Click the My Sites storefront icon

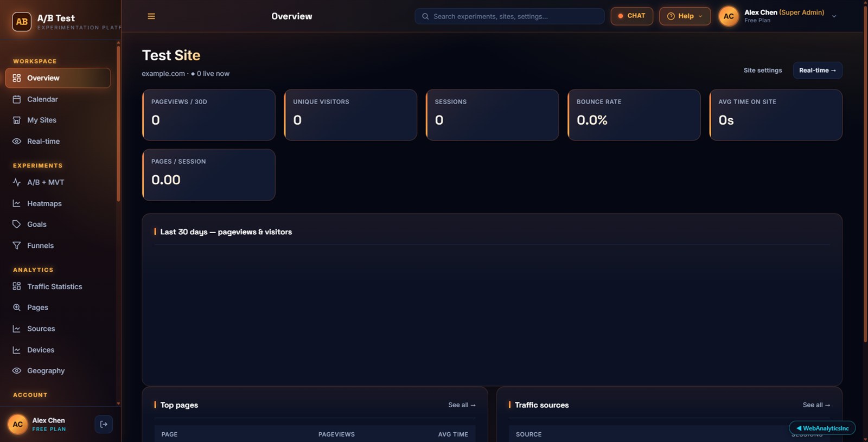click(x=17, y=120)
